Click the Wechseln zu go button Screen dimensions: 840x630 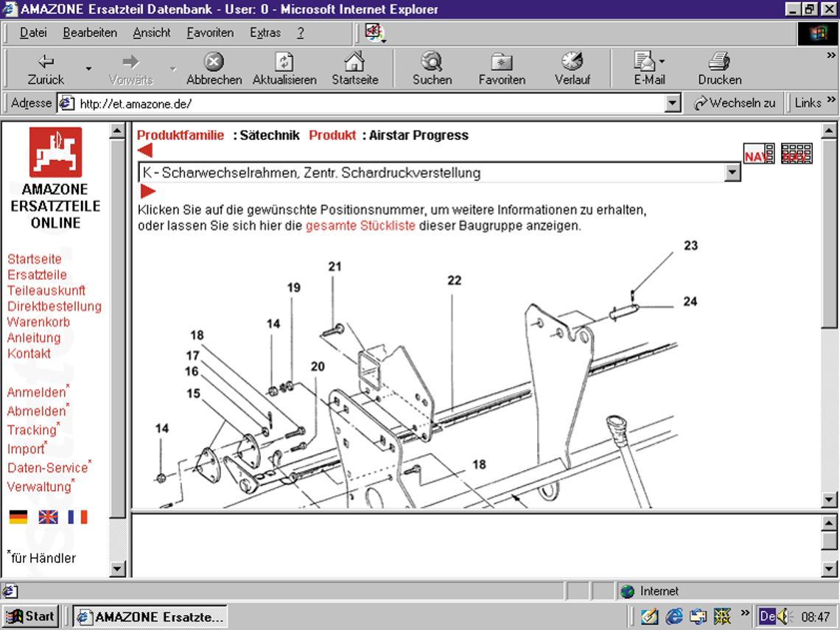pyautogui.click(x=734, y=103)
